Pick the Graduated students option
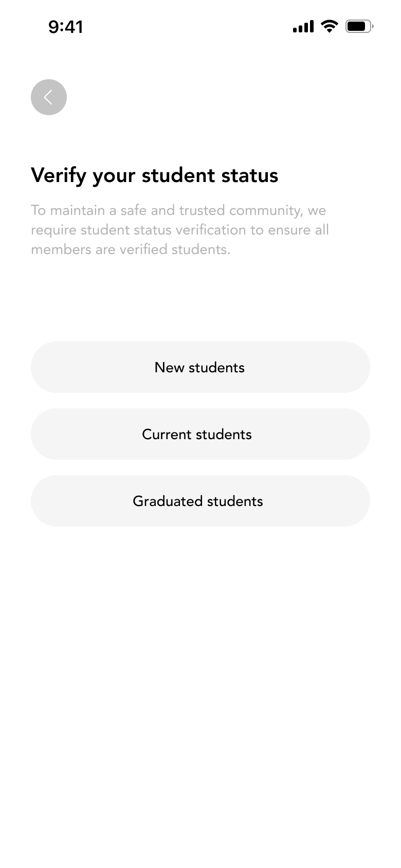 (x=200, y=501)
